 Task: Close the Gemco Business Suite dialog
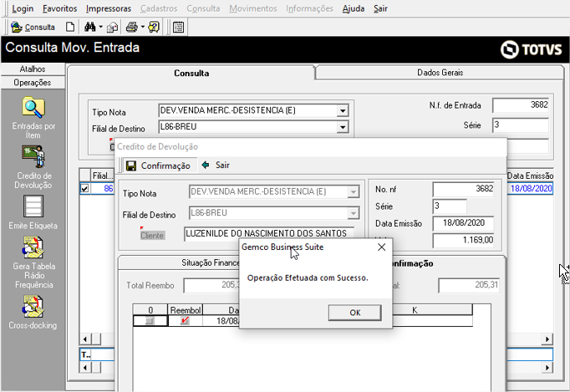coord(381,247)
